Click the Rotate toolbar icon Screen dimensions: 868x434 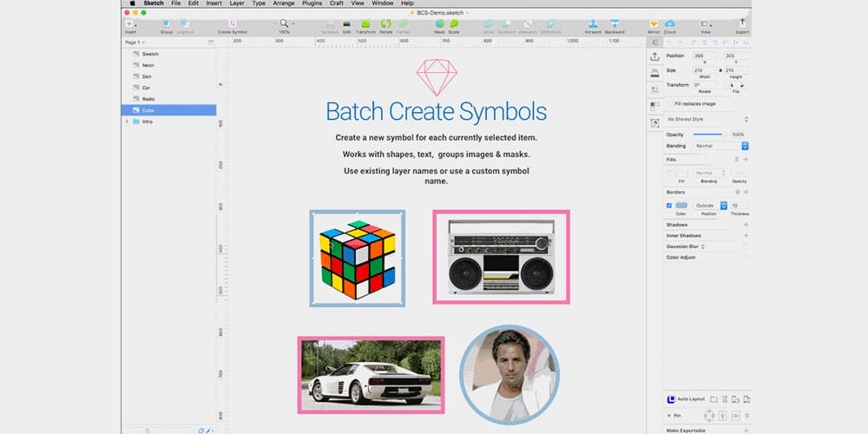(386, 23)
